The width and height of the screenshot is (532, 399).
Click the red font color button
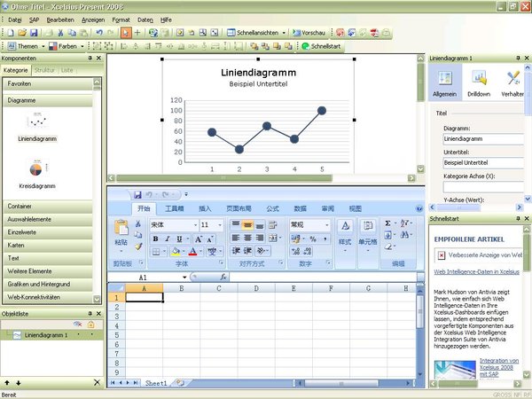coord(192,252)
